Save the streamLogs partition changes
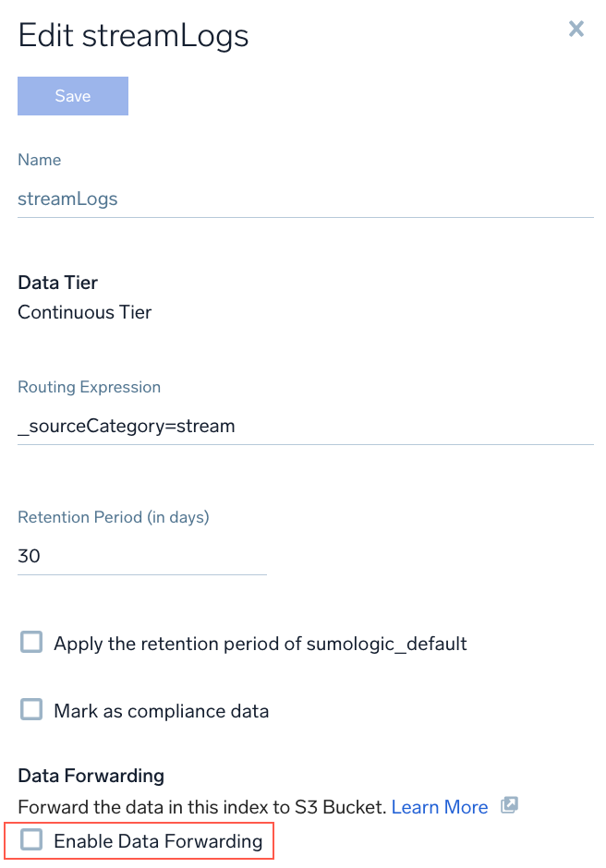 [x=72, y=95]
